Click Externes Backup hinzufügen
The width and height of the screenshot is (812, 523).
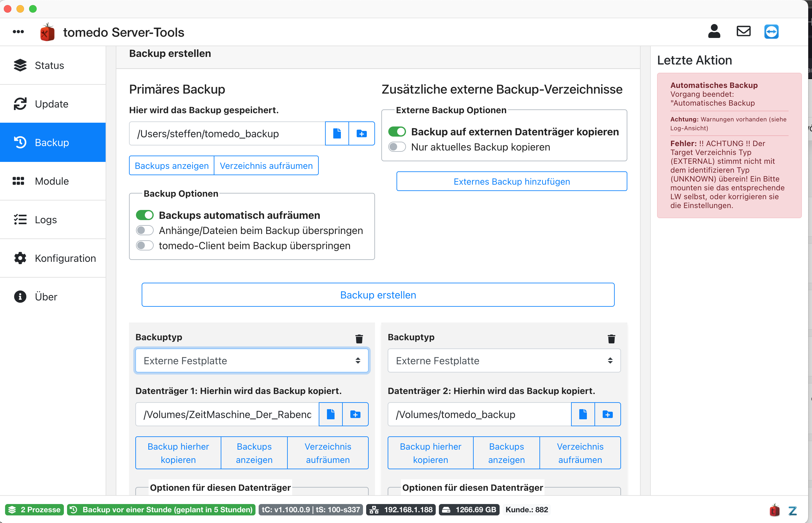point(511,182)
